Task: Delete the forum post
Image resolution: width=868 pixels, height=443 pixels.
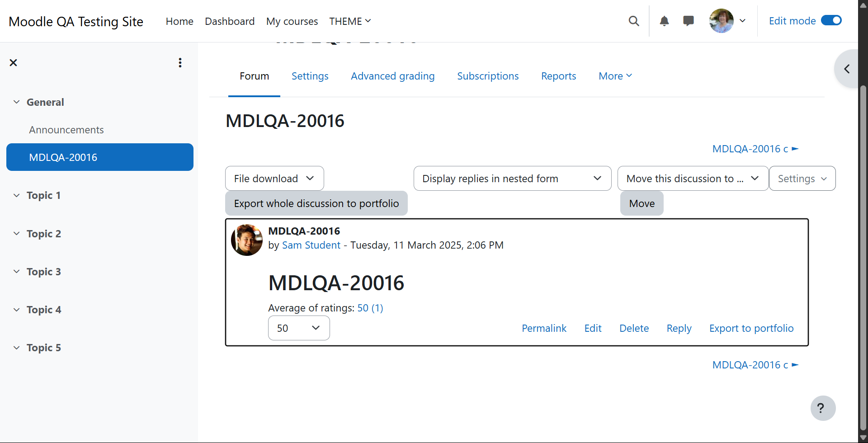Action: (x=634, y=328)
